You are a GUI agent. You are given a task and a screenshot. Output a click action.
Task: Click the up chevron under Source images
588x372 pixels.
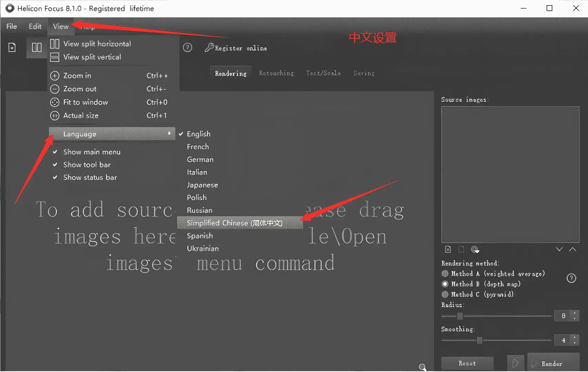point(573,249)
